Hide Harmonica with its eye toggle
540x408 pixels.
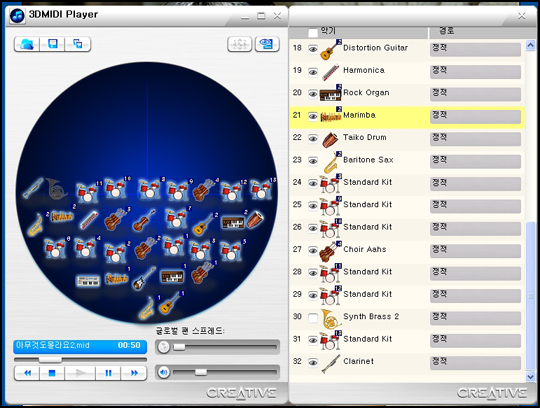pyautogui.click(x=313, y=72)
